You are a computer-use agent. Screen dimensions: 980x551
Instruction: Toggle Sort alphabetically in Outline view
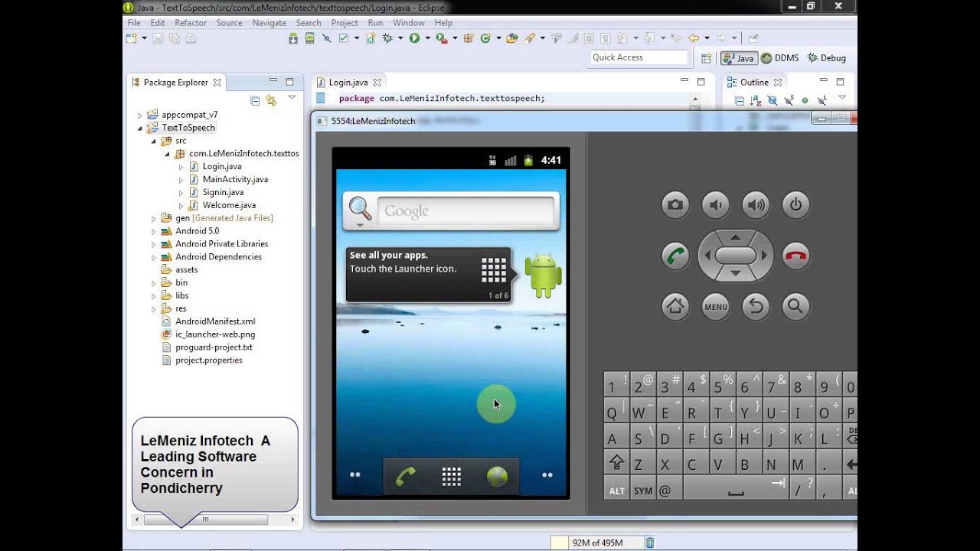pyautogui.click(x=755, y=100)
